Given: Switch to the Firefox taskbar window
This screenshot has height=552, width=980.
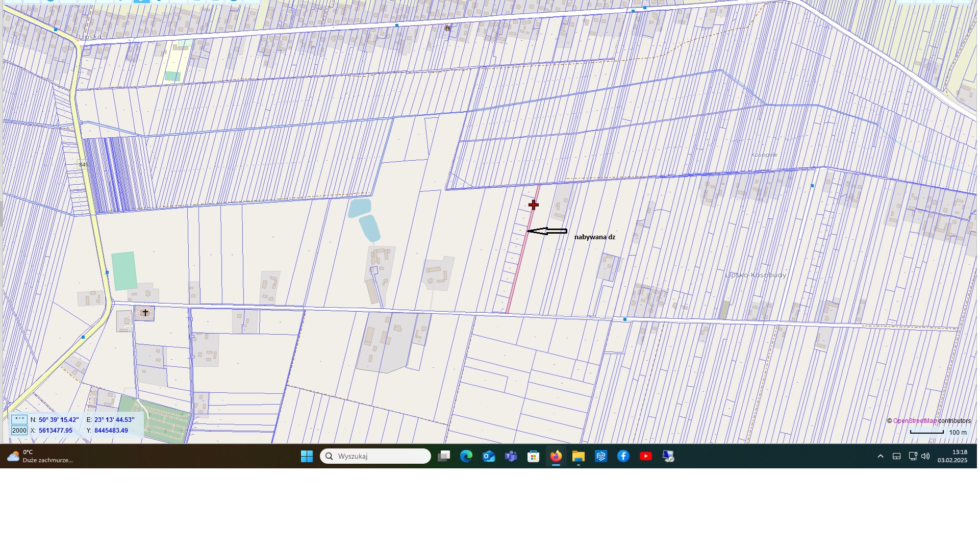Looking at the screenshot, I should 556,456.
